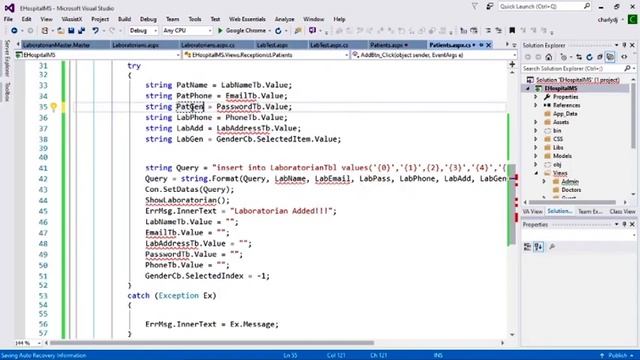640x360 pixels.
Task: Undo the last edit
Action: [95, 31]
